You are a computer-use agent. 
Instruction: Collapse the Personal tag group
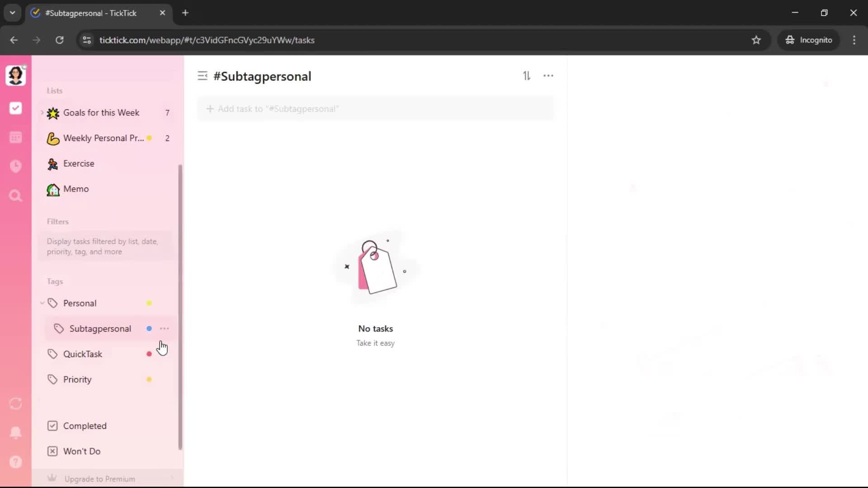coord(42,303)
